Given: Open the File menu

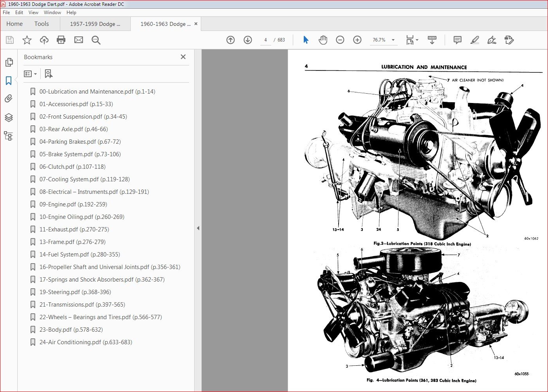Looking at the screenshot, I should click(x=6, y=13).
